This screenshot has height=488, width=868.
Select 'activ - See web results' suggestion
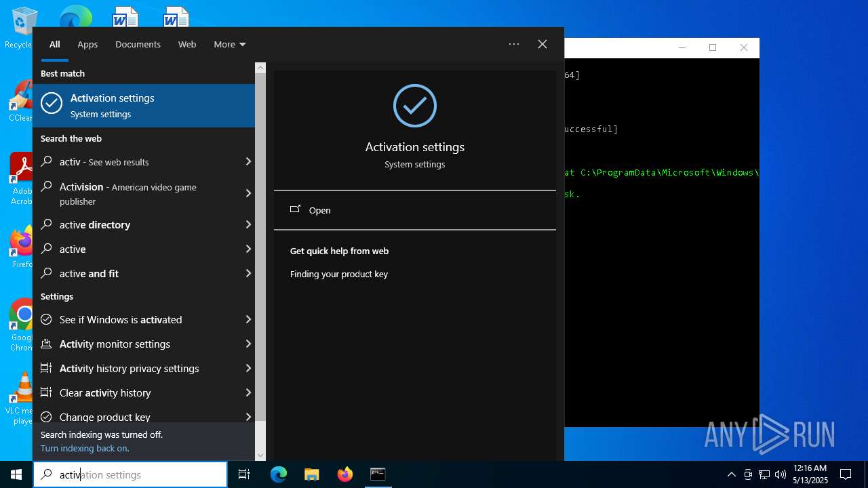pyautogui.click(x=137, y=162)
